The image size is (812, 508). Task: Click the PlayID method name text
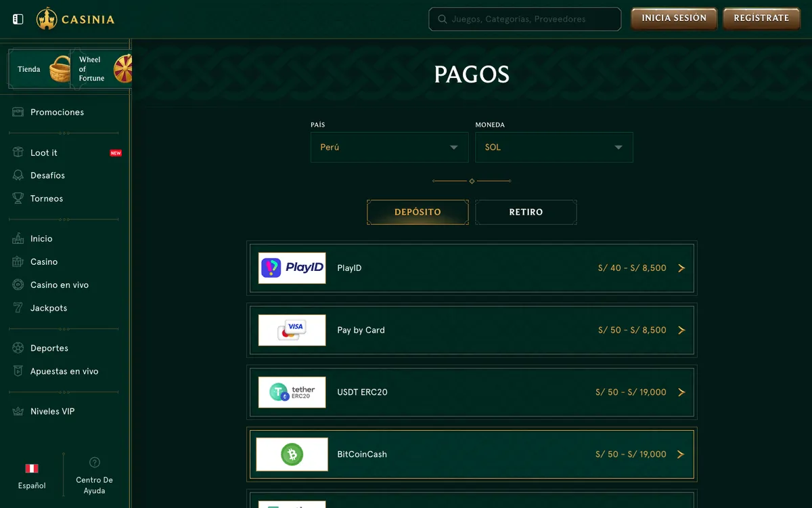[349, 268]
